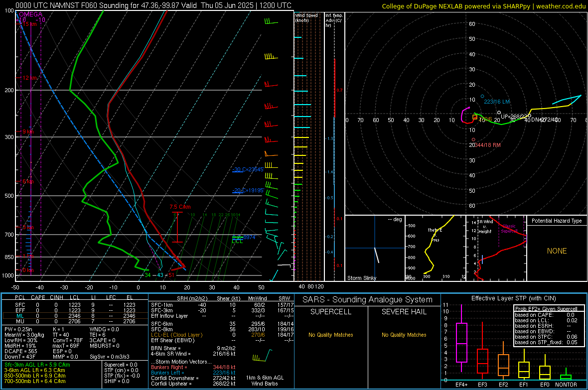Select the 15 km height marker
The image size is (588, 390).
29,24
